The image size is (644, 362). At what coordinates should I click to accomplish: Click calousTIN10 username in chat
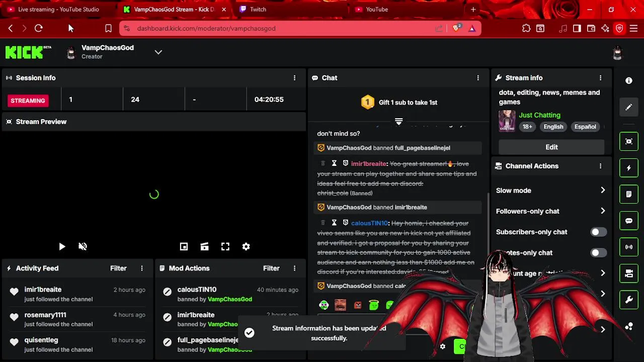(370, 223)
